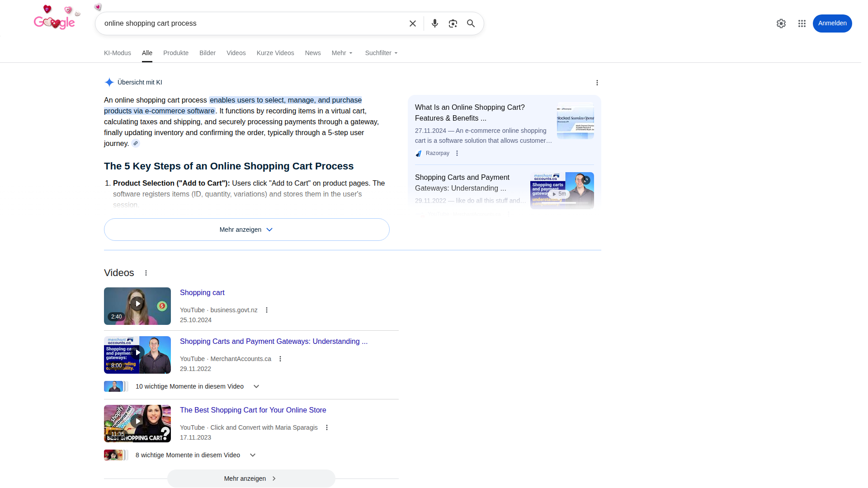Open quick settings with the gear icon
This screenshot has height=488, width=868.
tap(781, 23)
